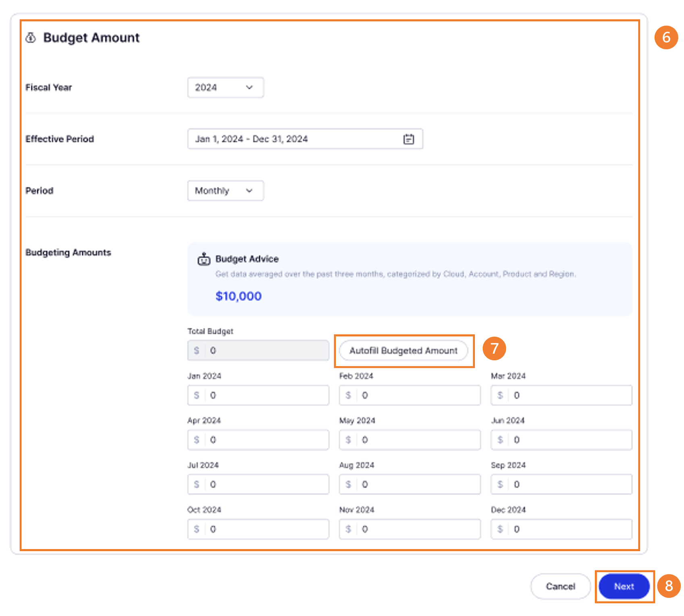Image resolution: width=684 pixels, height=616 pixels.
Task: Click the $10,000 budget advice amount
Action: 238,296
